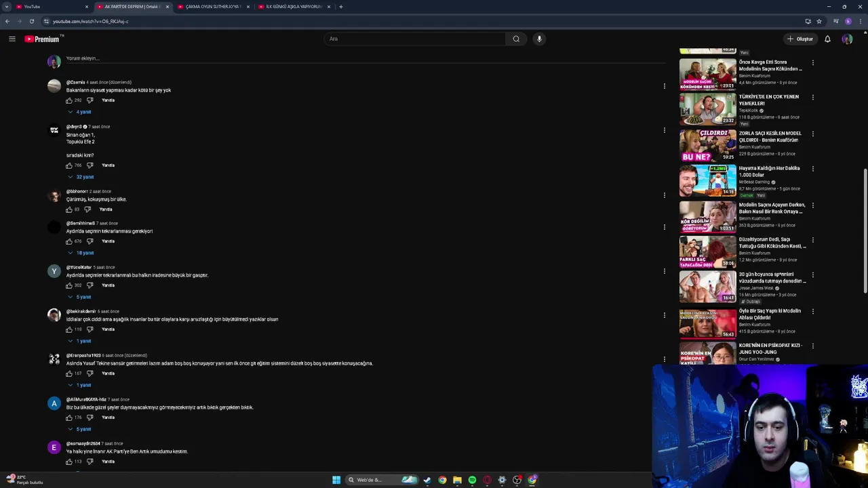Click the Oluştur create button
This screenshot has width=868, height=488.
[800, 39]
